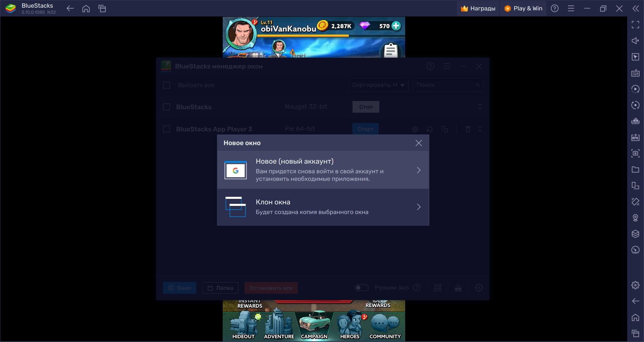Install APK from side toolbar
Image resolution: width=644 pixels, height=342 pixels.
[x=635, y=137]
